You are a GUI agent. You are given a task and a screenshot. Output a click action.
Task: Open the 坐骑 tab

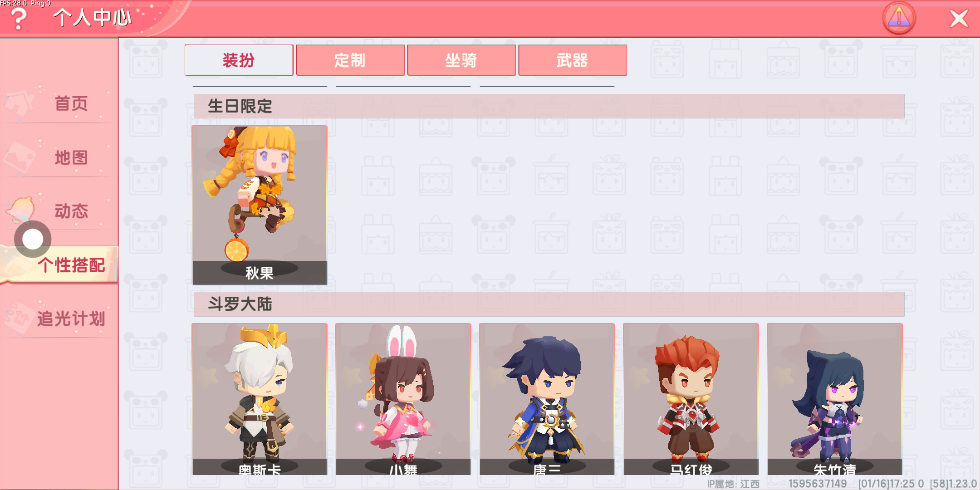(x=461, y=60)
